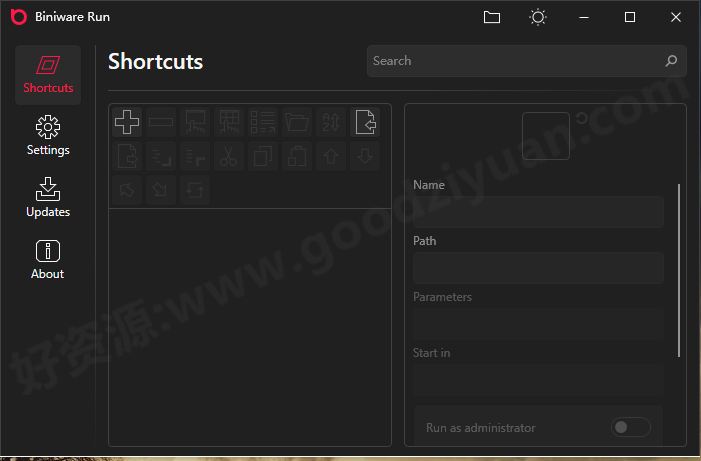Click the checklist with arrow toolbar icon
The height and width of the screenshot is (461, 701).
263,122
